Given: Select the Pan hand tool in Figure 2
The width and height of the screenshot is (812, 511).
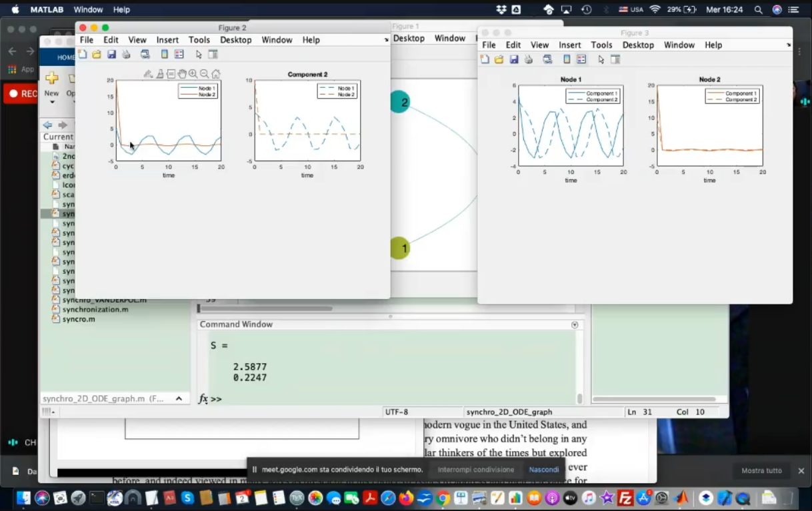Looking at the screenshot, I should (182, 74).
